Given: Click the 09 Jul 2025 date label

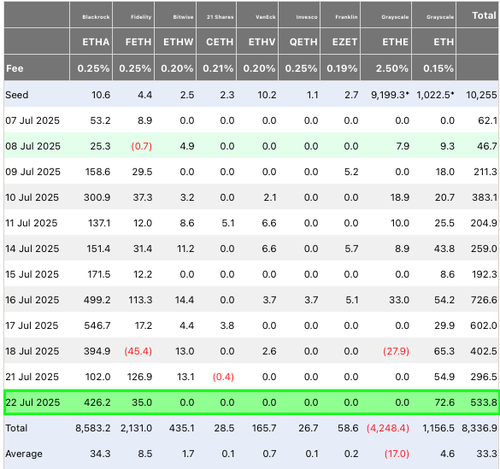Looking at the screenshot, I should (33, 172).
